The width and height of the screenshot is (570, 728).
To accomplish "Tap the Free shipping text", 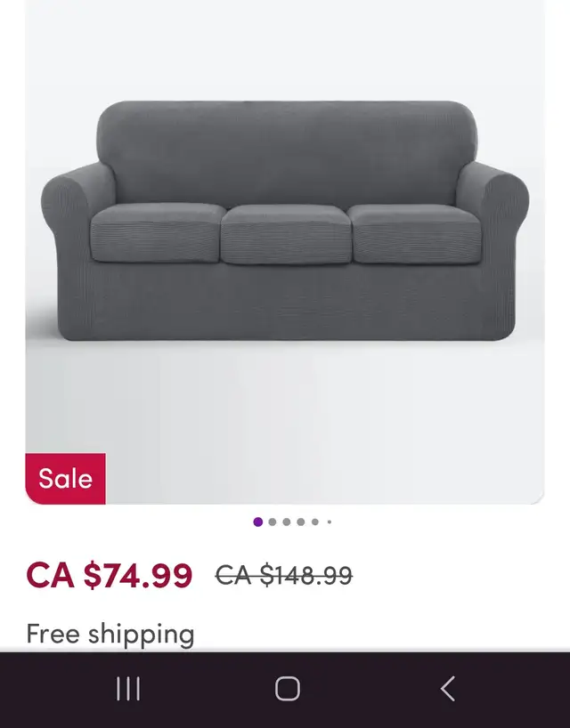I will 110,635.
